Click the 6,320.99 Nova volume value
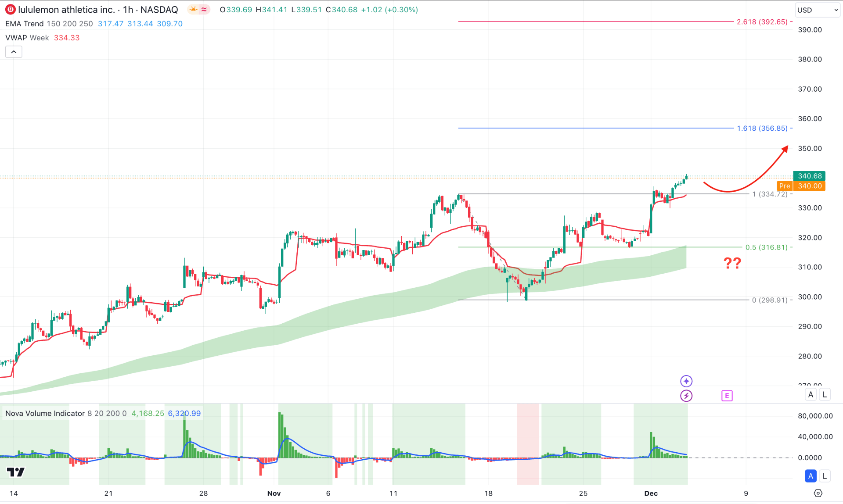Viewport: 843px width, 504px height. pos(184,413)
